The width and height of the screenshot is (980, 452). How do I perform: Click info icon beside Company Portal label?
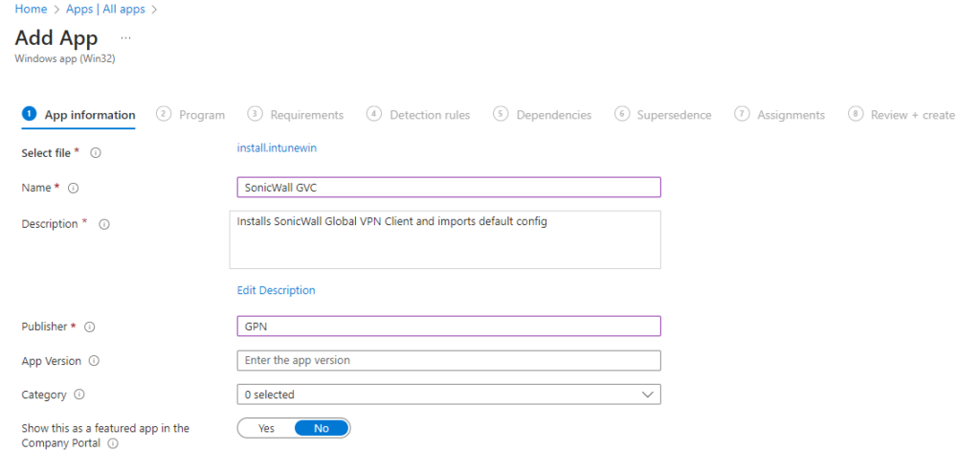pos(113,444)
